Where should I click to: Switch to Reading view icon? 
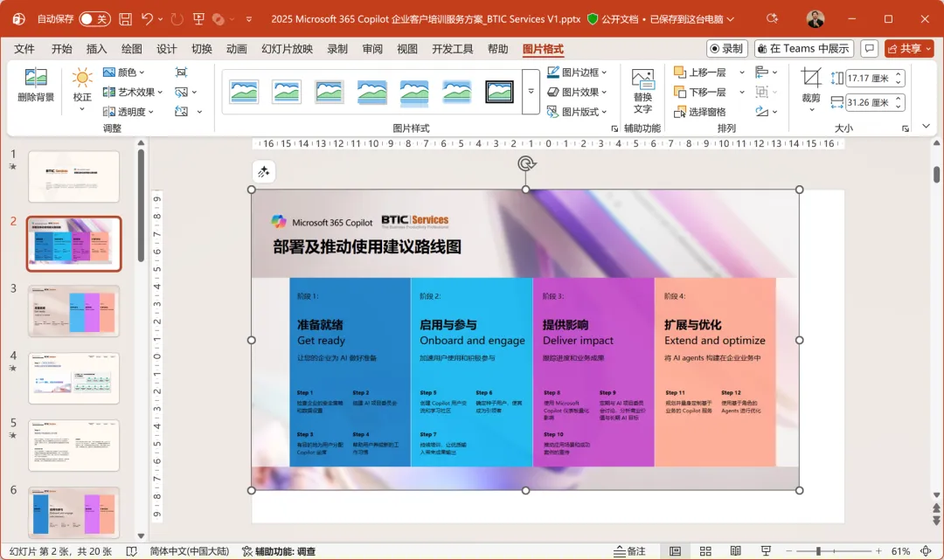(x=735, y=551)
